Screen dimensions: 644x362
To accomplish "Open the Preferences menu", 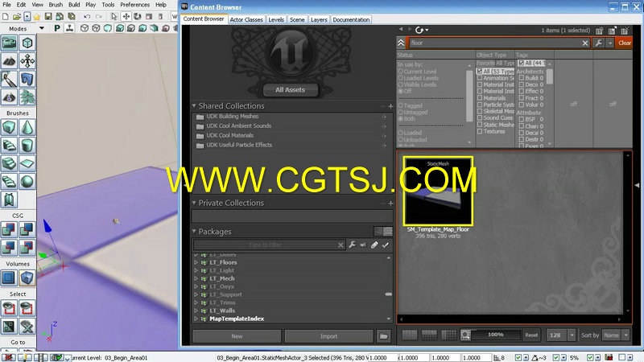I will tap(134, 5).
